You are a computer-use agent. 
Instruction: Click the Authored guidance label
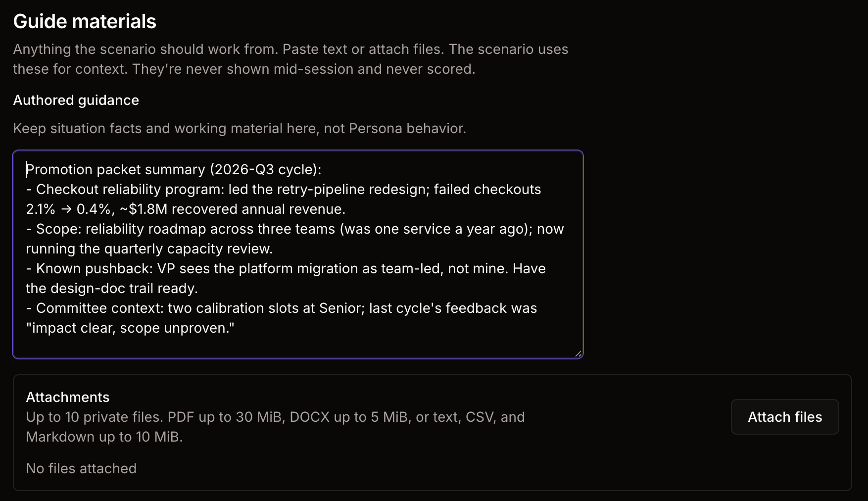coord(76,100)
